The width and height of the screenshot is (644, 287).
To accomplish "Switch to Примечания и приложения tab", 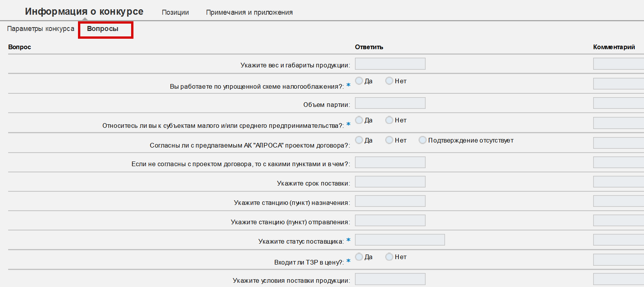I will [x=249, y=12].
